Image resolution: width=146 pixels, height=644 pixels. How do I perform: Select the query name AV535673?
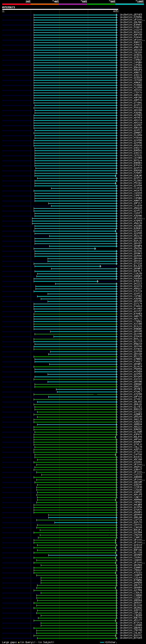[x=8, y=7]
